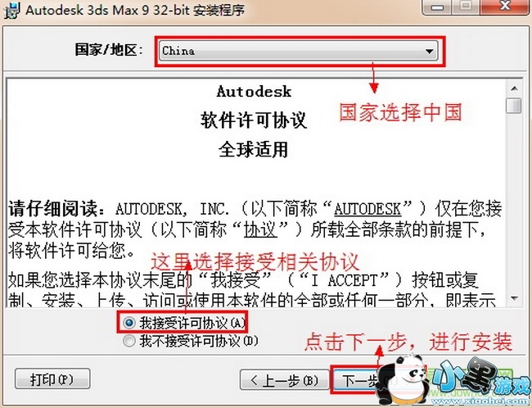This screenshot has height=408, width=532.
Task: Click the underlined AUTODESK term
Action: (x=367, y=209)
